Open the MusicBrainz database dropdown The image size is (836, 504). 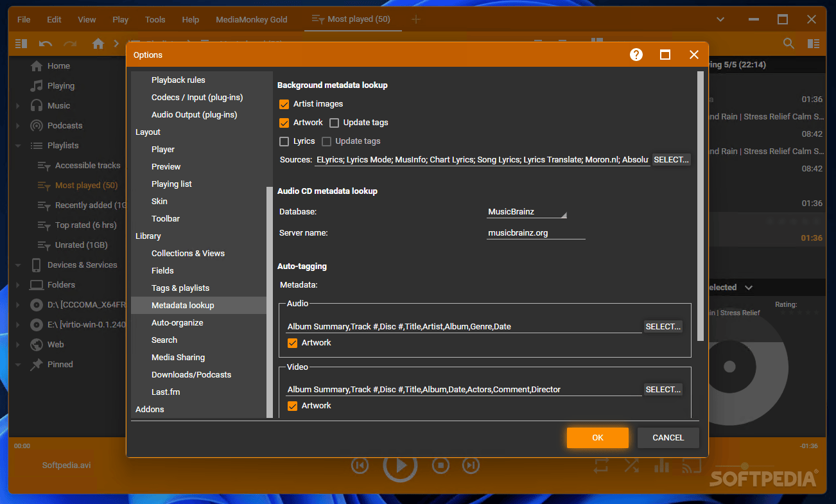point(527,212)
